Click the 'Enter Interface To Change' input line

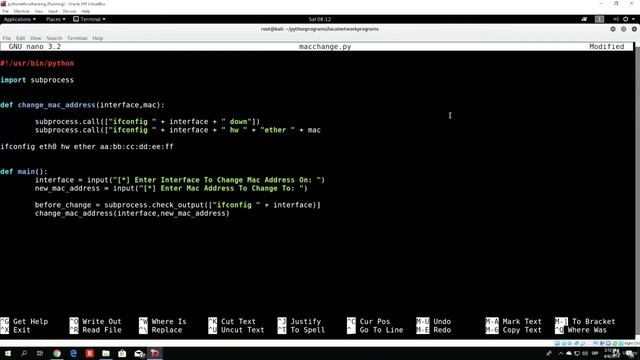coord(180,180)
